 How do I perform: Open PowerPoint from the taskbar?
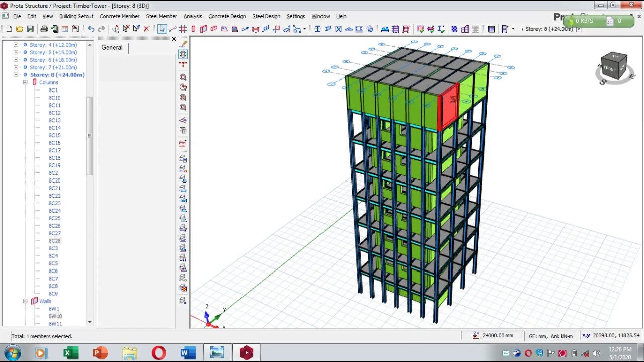click(100, 353)
